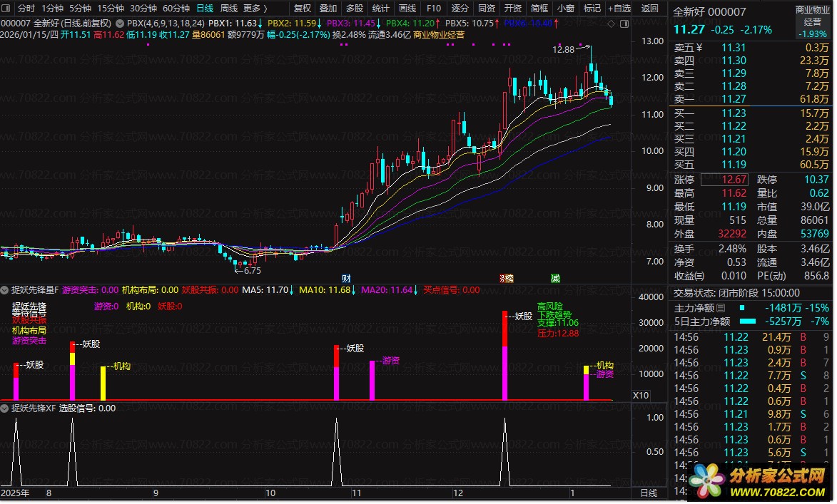
Task: Switch to 60分钟 period
Action: point(176,8)
